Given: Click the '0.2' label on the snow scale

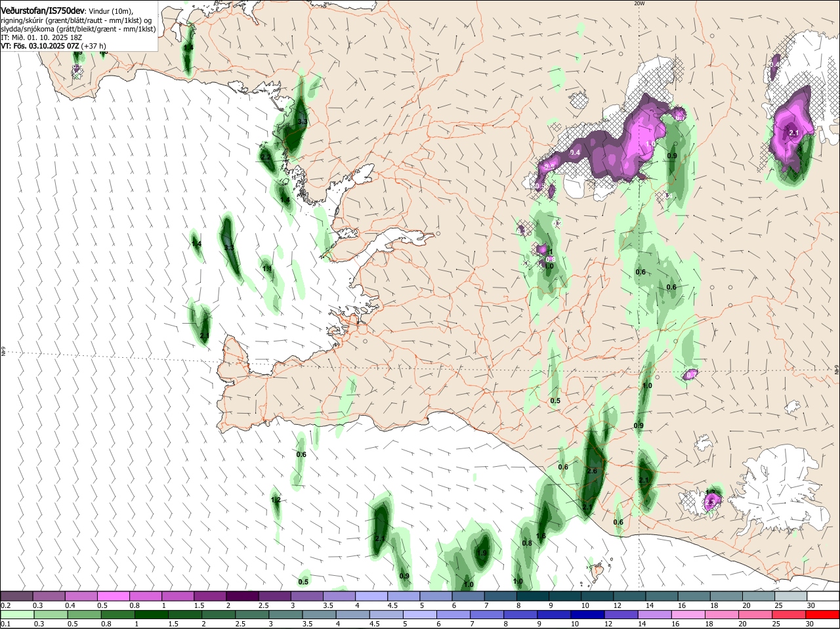Looking at the screenshot, I should click(x=5, y=605).
